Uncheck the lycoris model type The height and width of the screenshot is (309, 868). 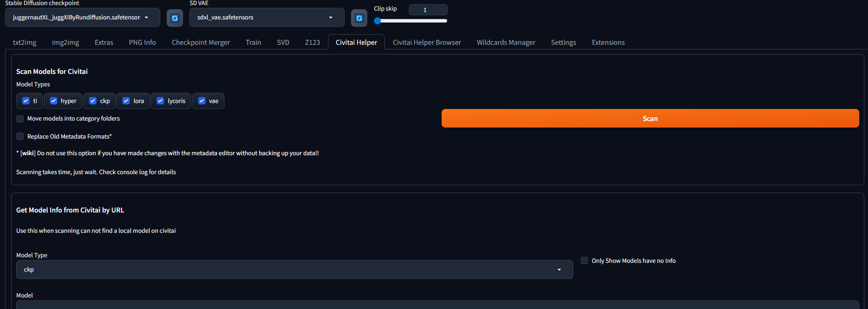160,101
